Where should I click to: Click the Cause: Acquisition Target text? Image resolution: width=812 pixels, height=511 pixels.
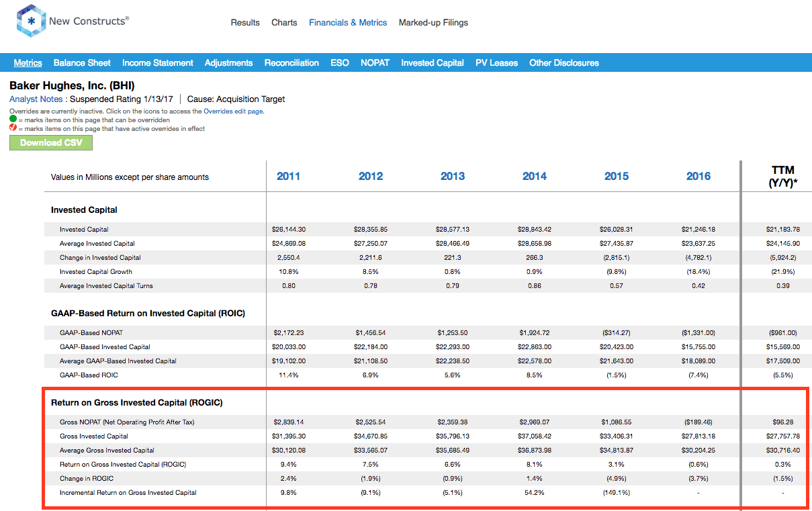236,99
